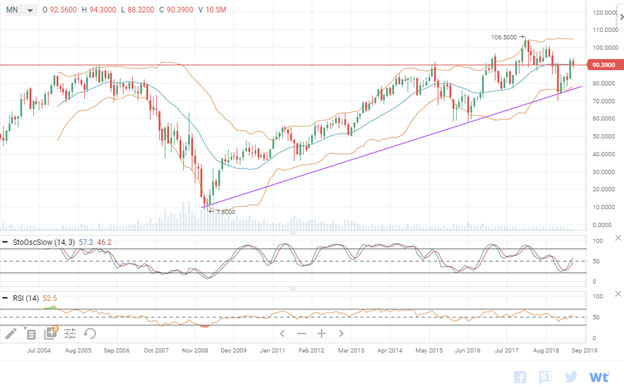Screen dimensions: 624x387
Task: Click the 100.0000 price axis label
Action: click(x=604, y=47)
